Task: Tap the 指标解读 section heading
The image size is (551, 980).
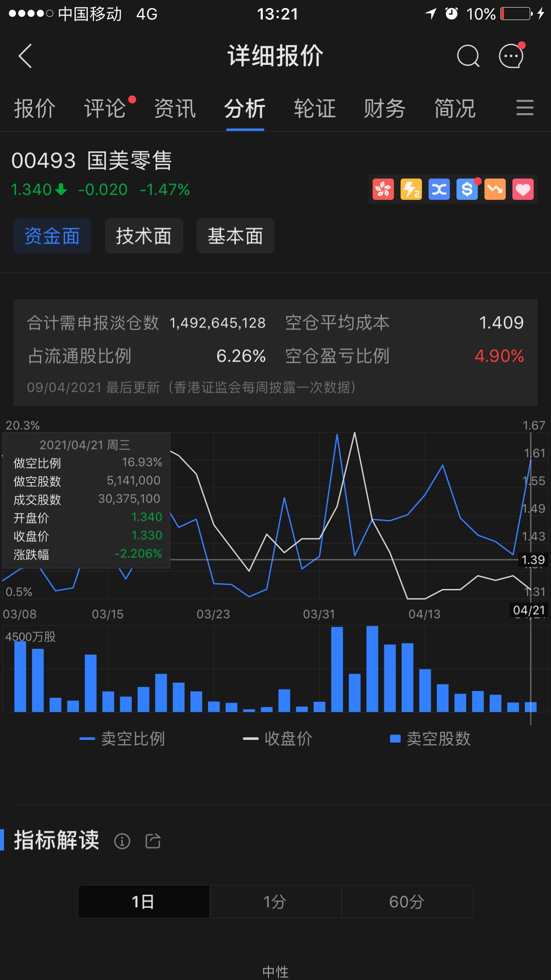Action: click(x=56, y=840)
